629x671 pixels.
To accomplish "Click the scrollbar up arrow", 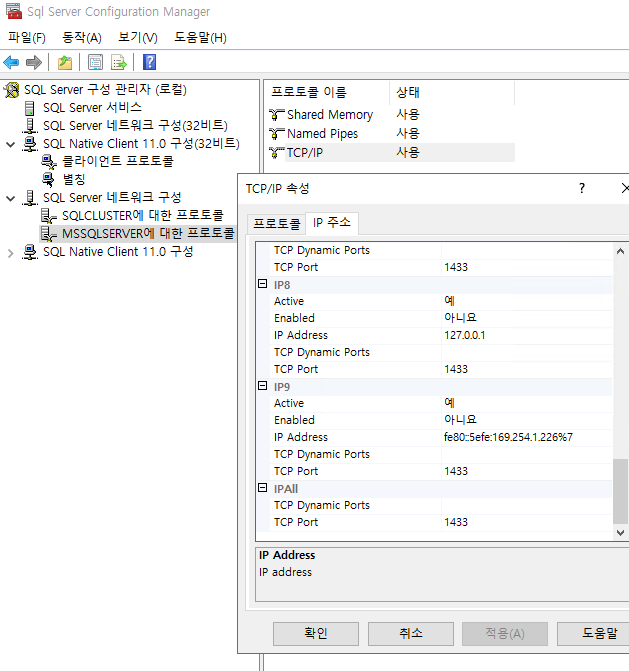I will click(620, 251).
